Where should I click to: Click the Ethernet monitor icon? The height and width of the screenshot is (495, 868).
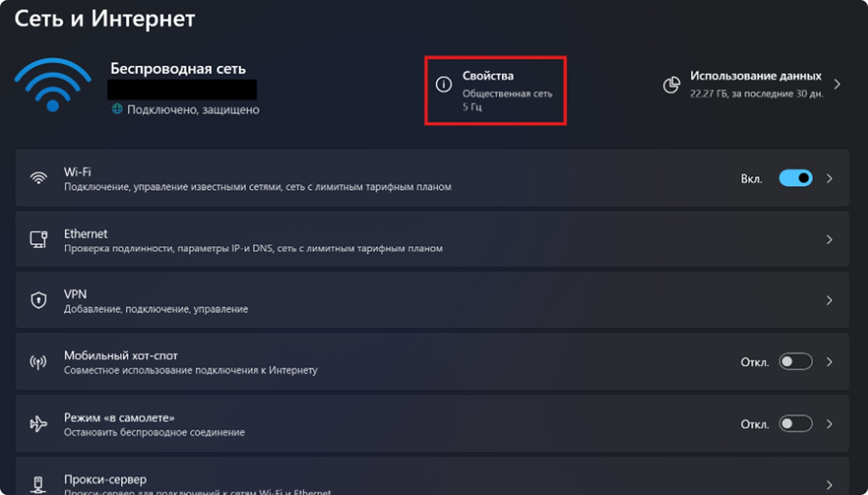point(39,239)
